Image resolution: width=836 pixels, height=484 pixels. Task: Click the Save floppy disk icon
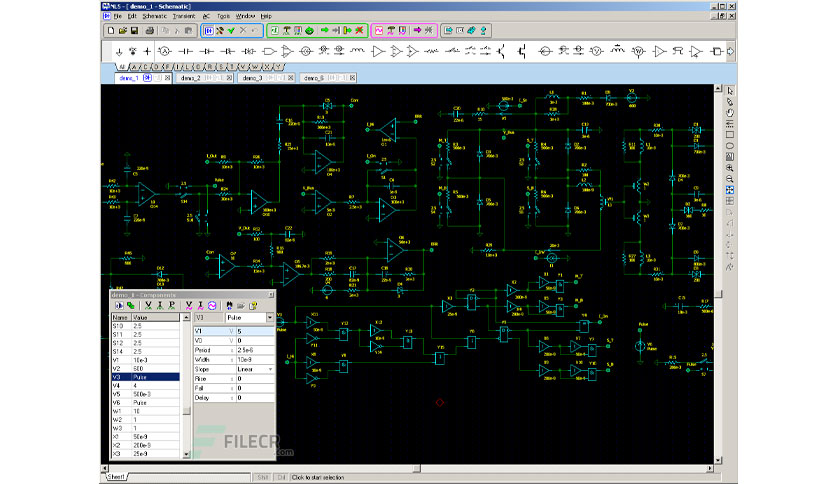click(134, 31)
